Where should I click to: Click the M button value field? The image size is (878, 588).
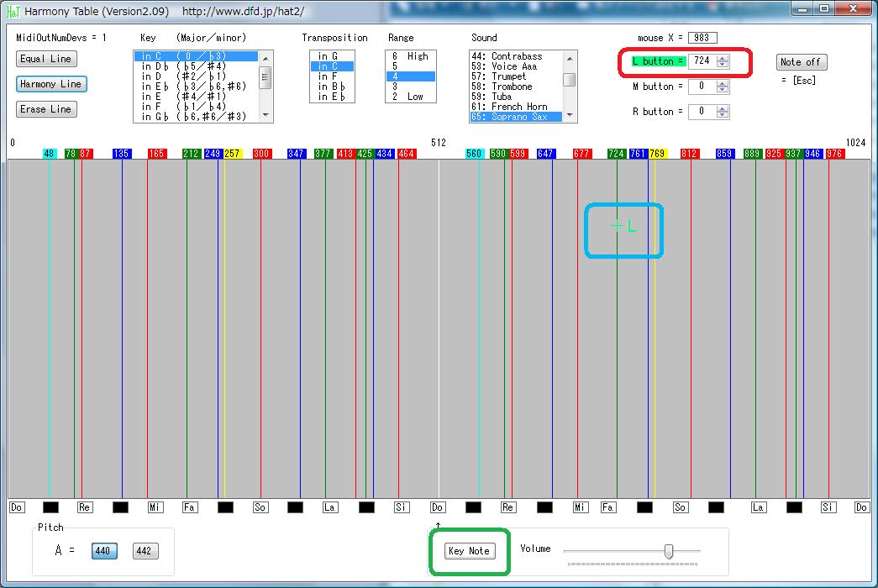[702, 87]
